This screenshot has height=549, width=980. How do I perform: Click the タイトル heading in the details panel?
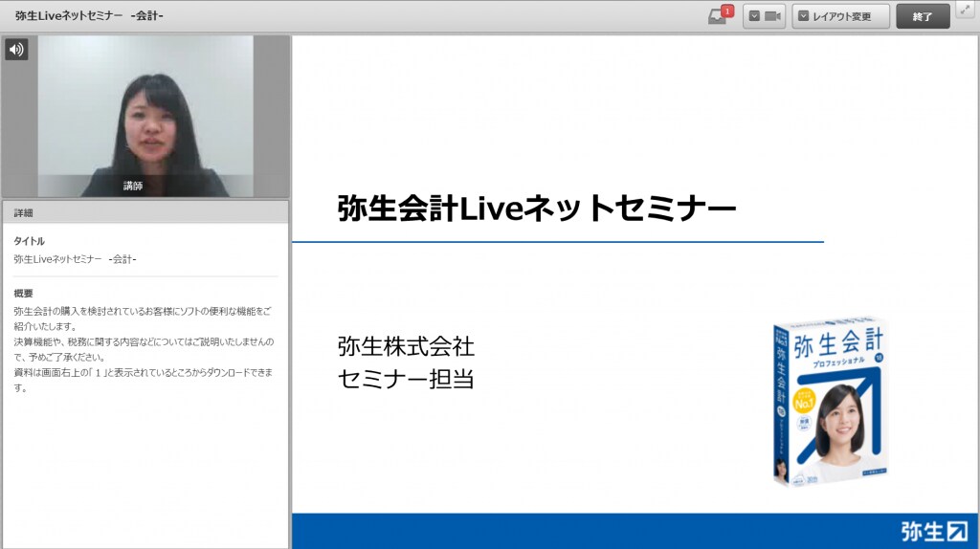pyautogui.click(x=30, y=241)
